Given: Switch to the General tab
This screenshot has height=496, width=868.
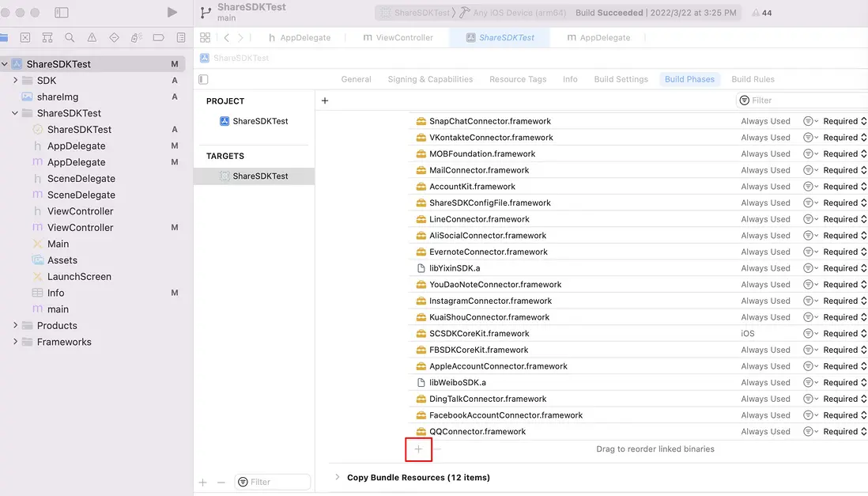Looking at the screenshot, I should pos(356,79).
